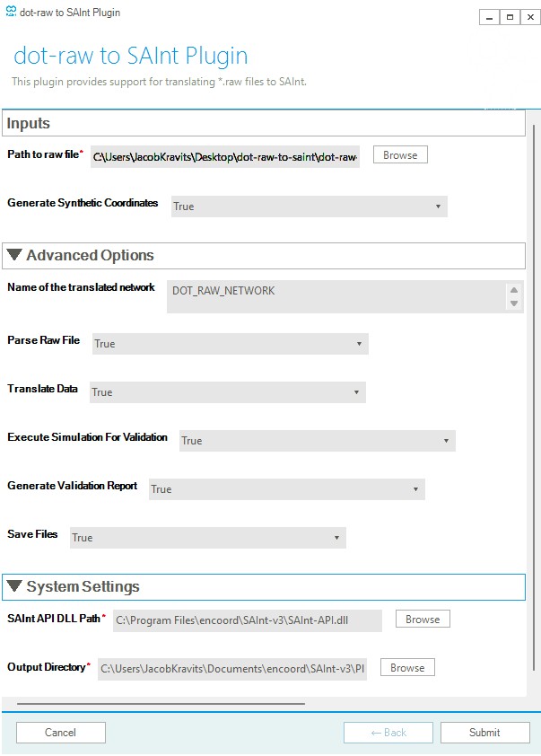Browse for the raw file path

(400, 155)
